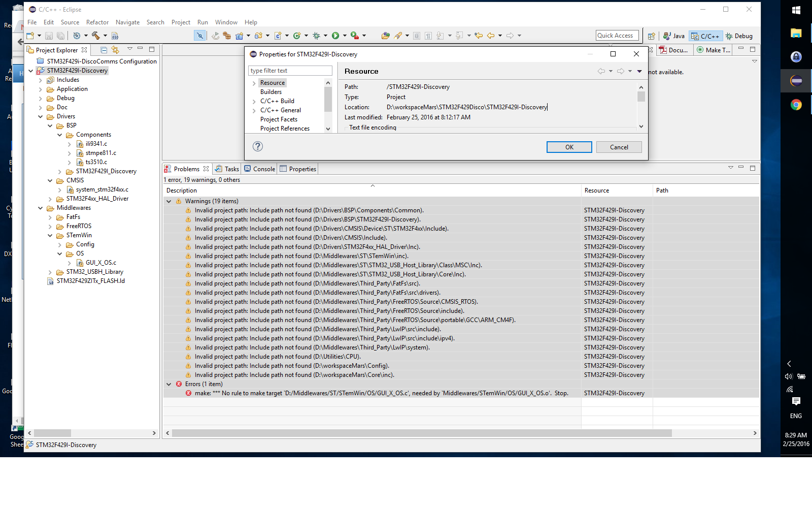Click the Problems view horizontal scrollbar
Image resolution: width=812 pixels, height=508 pixels.
421,433
